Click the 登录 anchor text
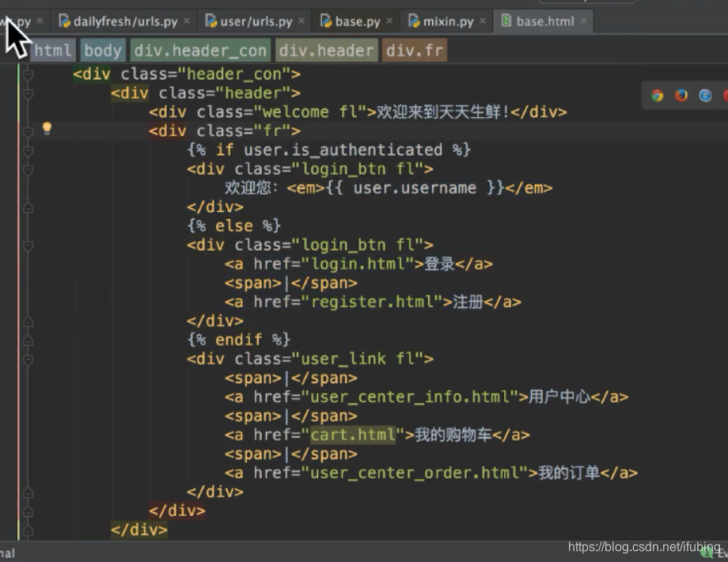728x562 pixels. click(439, 264)
